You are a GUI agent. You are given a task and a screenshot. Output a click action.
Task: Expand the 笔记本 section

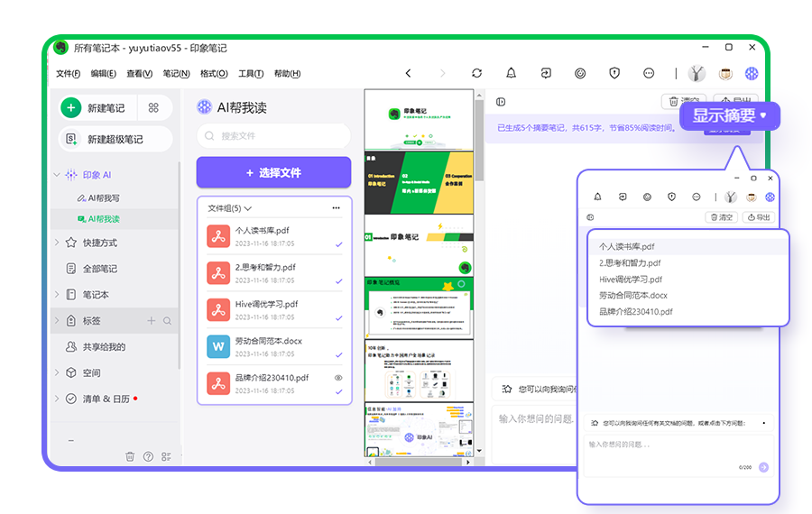tap(57, 295)
